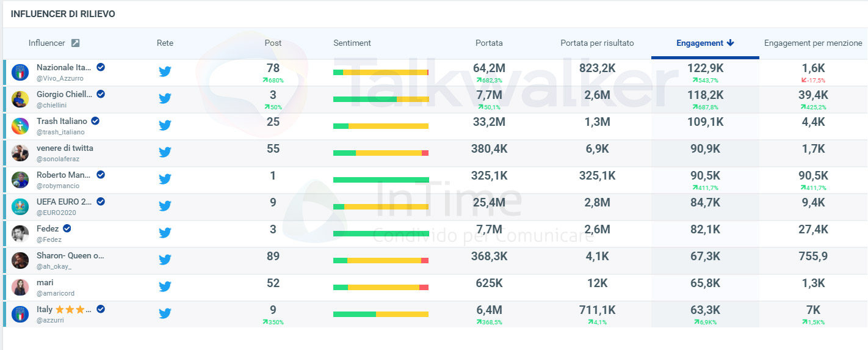Click the @ah_okay_ handle
868x350 pixels.
(x=54, y=267)
